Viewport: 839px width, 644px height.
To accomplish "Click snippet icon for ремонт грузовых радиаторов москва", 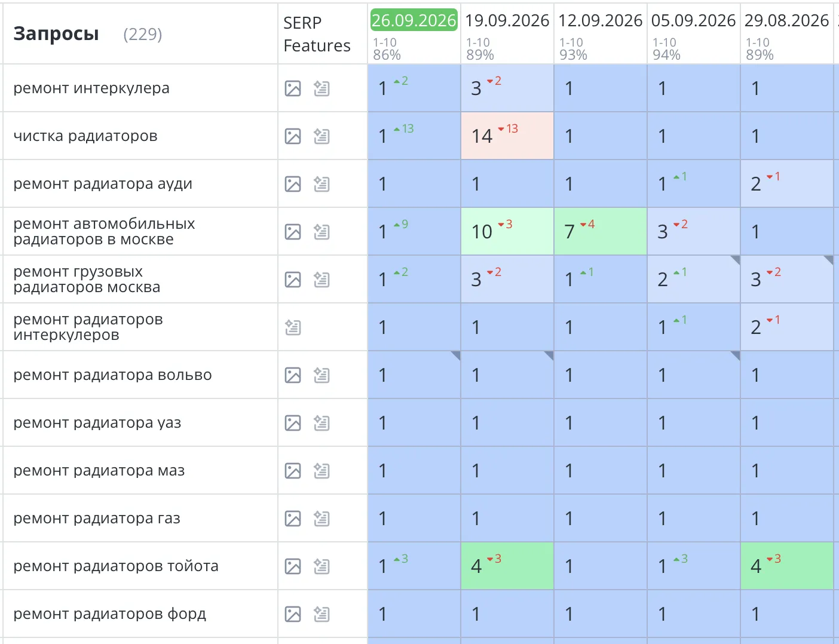I will (321, 280).
